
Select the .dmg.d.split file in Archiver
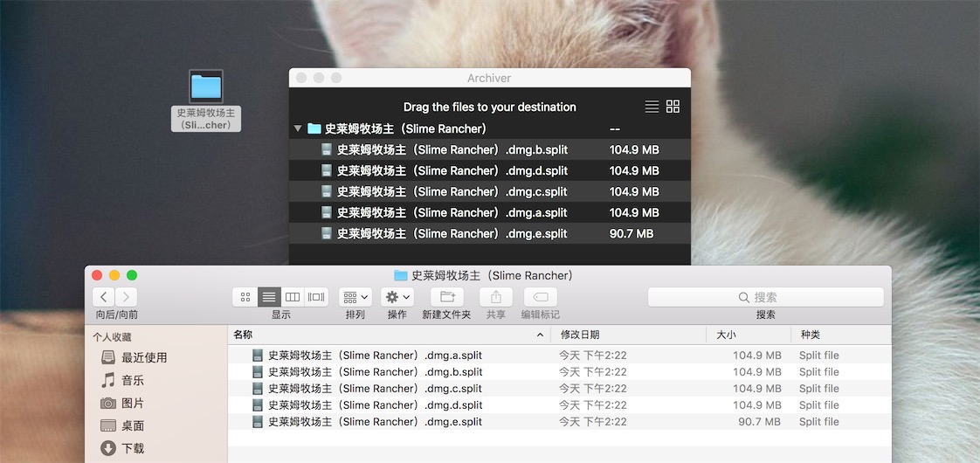pyautogui.click(x=490, y=170)
